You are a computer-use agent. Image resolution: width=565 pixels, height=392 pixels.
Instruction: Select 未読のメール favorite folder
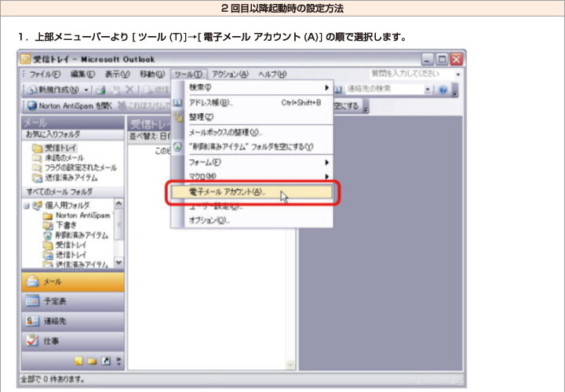tap(64, 158)
